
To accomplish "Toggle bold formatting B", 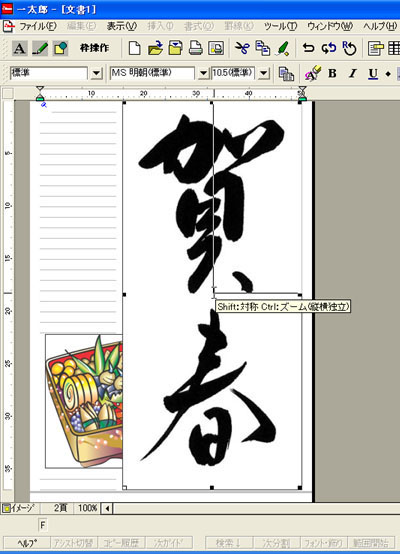I will (x=332, y=73).
